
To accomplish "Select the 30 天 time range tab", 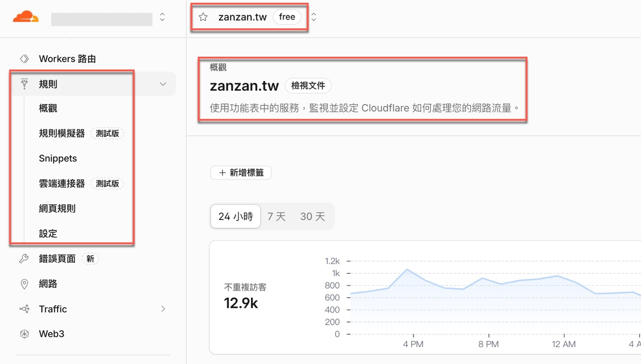I will pos(313,216).
